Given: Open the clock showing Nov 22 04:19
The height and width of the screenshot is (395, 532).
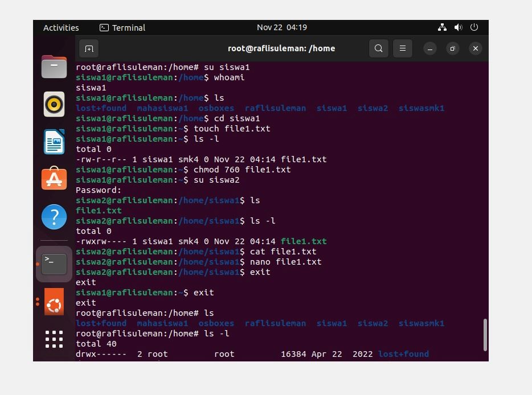Looking at the screenshot, I should tap(281, 27).
